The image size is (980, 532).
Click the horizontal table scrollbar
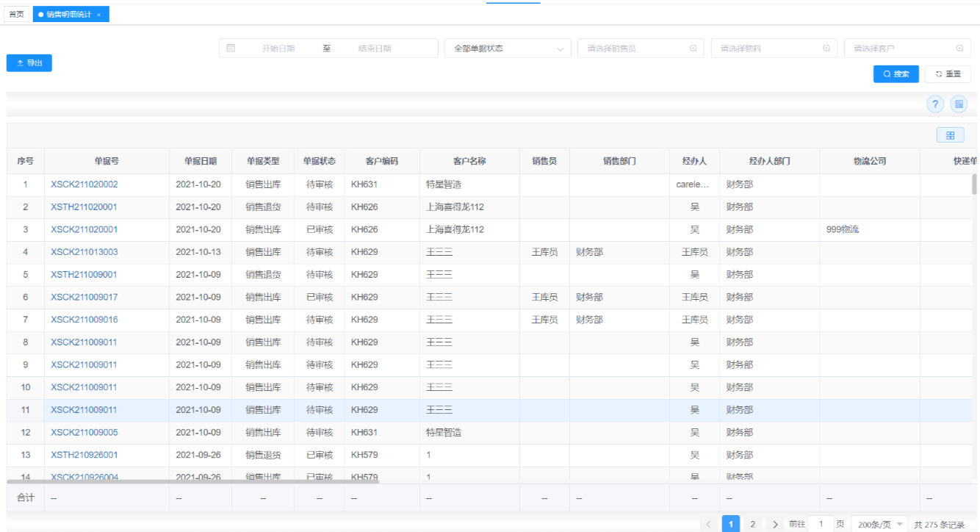[x=192, y=481]
